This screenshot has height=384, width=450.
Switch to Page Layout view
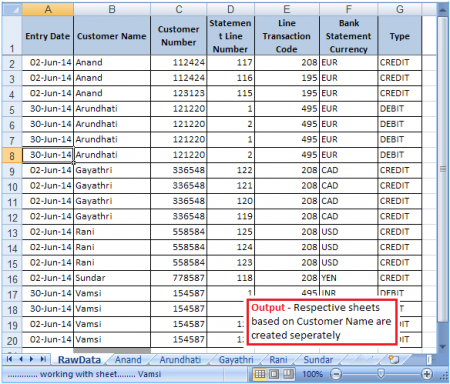pyautogui.click(x=274, y=374)
